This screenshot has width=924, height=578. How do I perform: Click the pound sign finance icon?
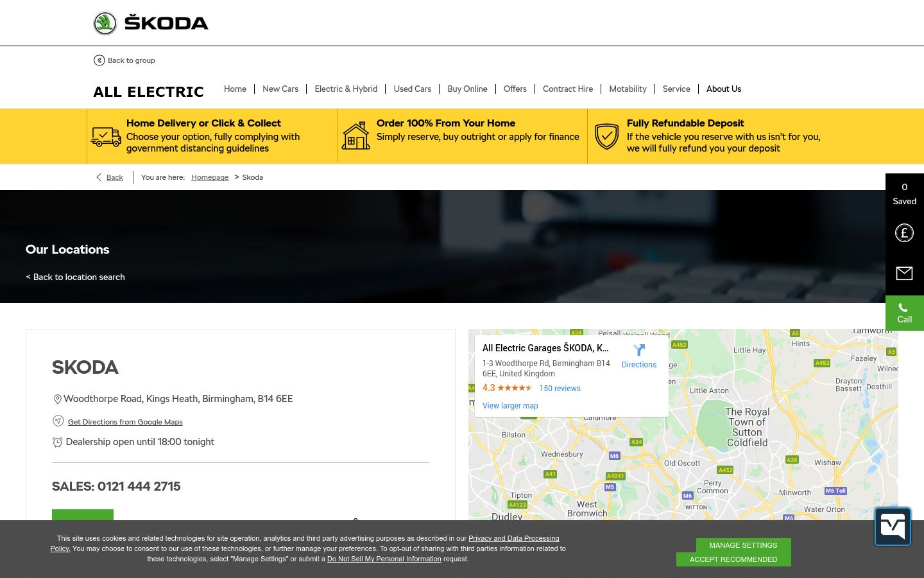pos(905,232)
